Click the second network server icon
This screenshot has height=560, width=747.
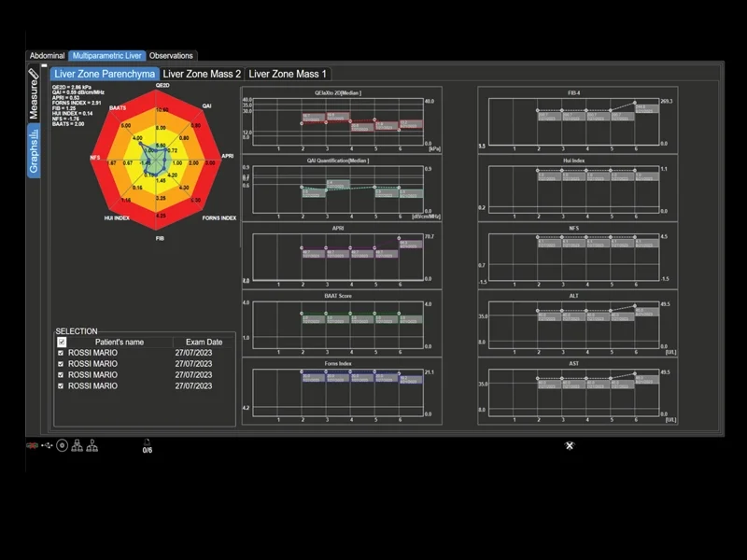pyautogui.click(x=92, y=446)
